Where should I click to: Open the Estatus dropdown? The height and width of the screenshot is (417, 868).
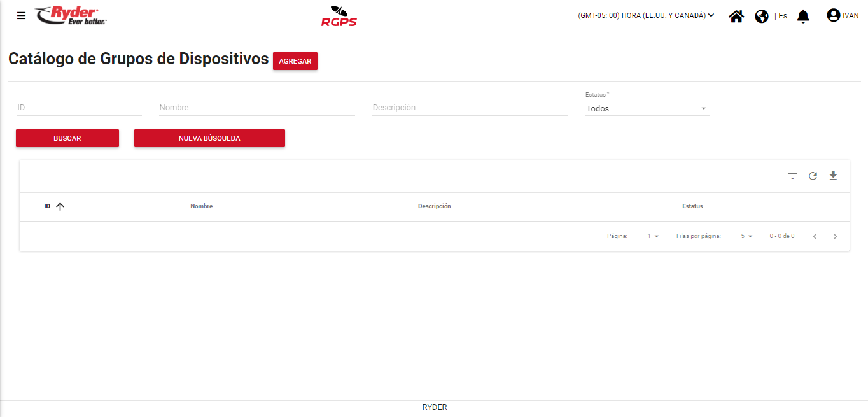coord(647,109)
